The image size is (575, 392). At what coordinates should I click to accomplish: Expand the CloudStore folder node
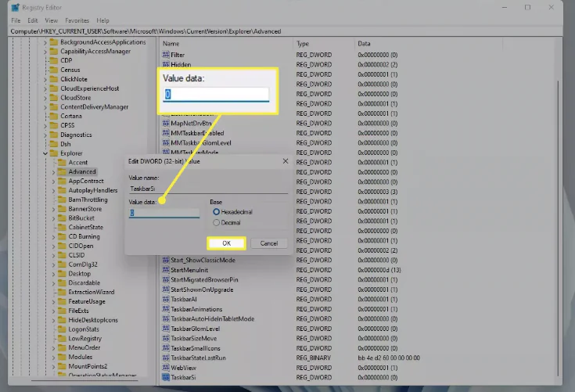tap(45, 98)
